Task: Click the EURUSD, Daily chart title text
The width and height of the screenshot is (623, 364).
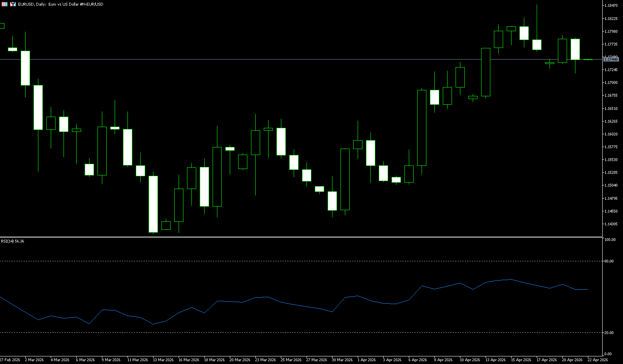Action: tap(60, 4)
